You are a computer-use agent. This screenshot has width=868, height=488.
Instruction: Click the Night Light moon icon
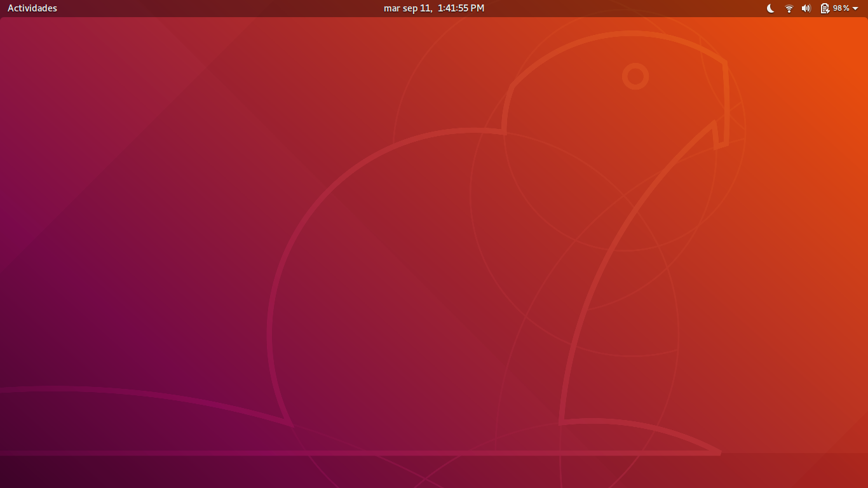click(771, 8)
